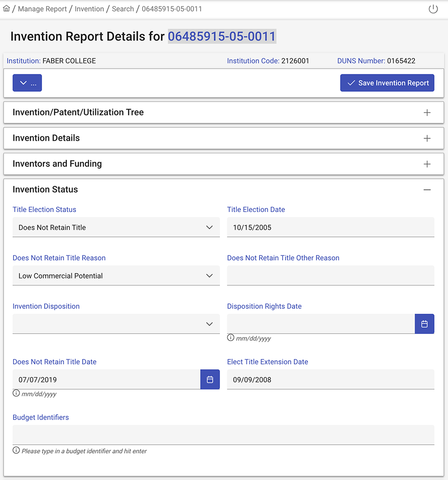
Task: Go to Invention breadcrumb link
Action: coord(89,9)
